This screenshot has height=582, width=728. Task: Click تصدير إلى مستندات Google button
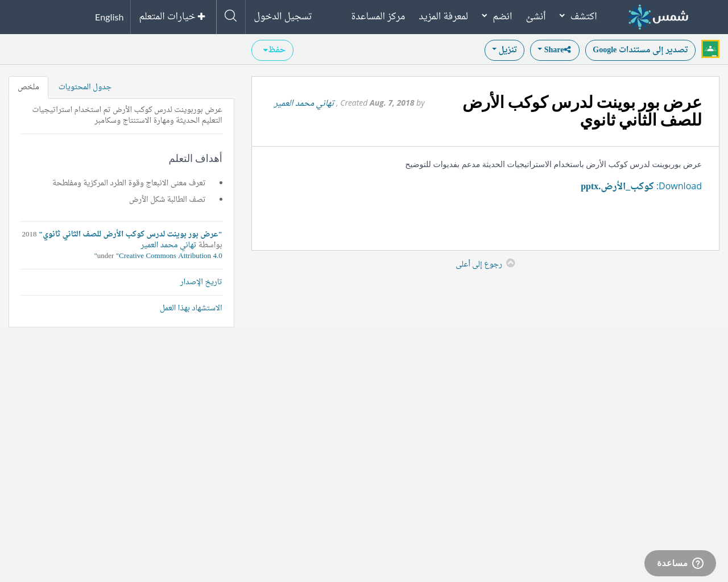tap(640, 50)
